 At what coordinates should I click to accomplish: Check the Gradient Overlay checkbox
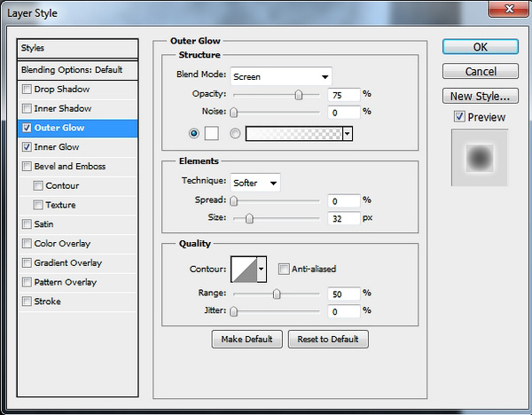pos(27,263)
